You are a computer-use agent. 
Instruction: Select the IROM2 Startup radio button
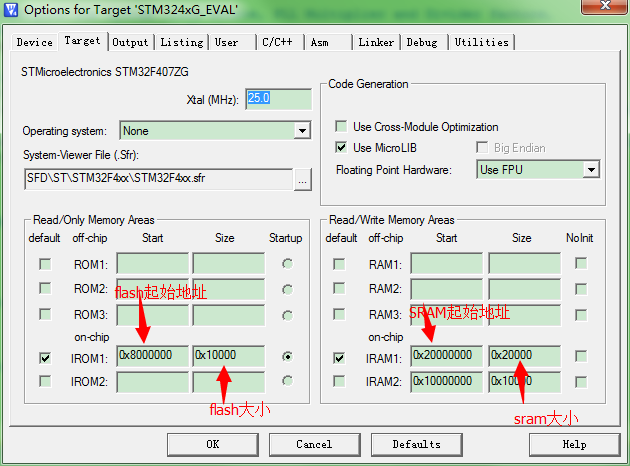(x=287, y=381)
